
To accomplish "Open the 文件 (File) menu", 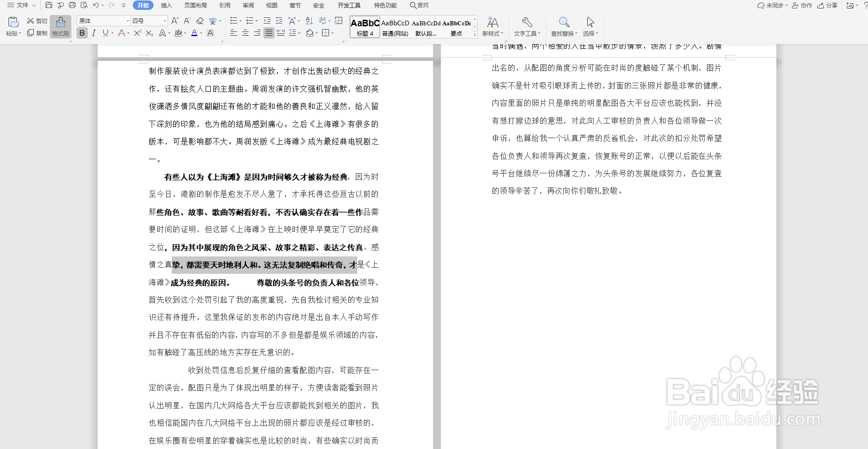I will [x=21, y=5].
